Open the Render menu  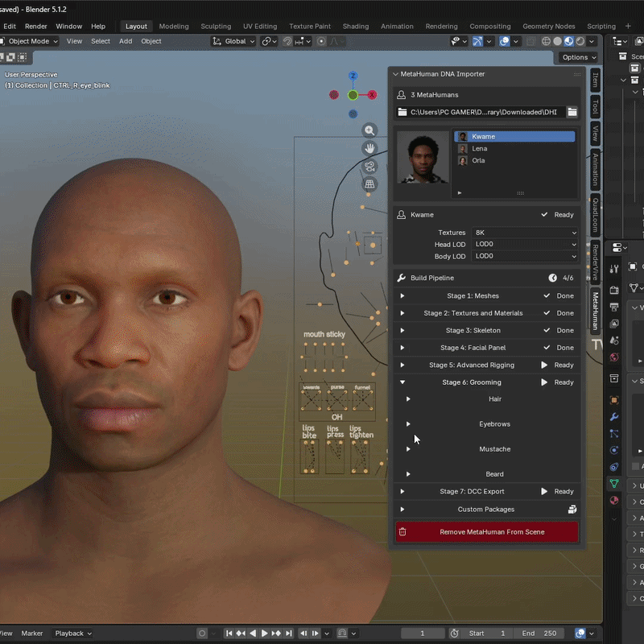[35, 27]
